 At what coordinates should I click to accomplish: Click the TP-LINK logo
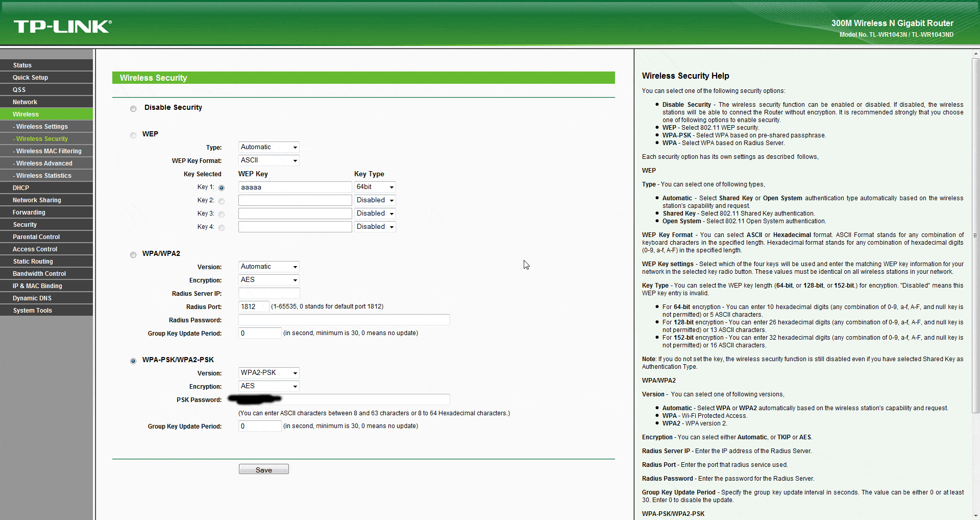tap(62, 27)
